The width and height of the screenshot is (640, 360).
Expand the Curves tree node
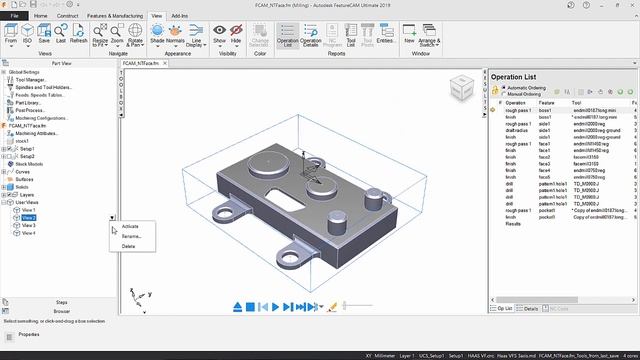point(4,172)
